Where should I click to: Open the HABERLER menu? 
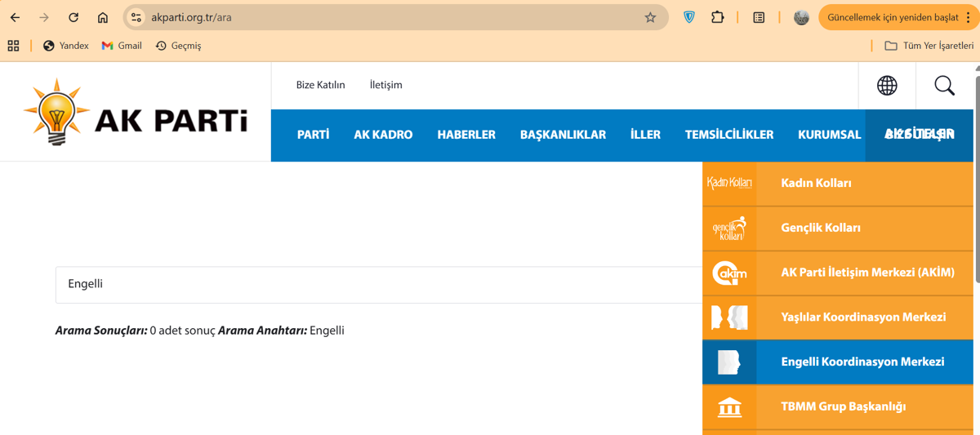pos(466,135)
